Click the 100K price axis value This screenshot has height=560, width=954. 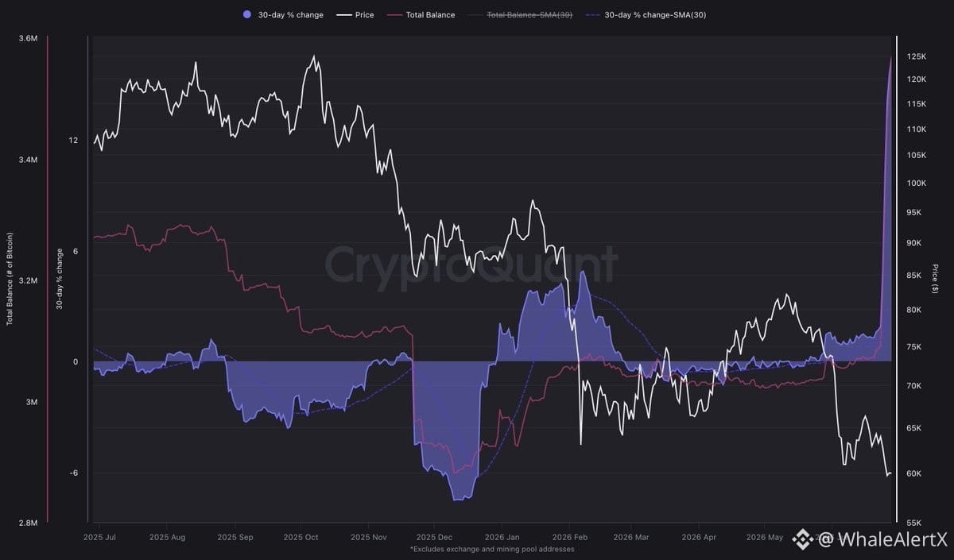tap(917, 183)
